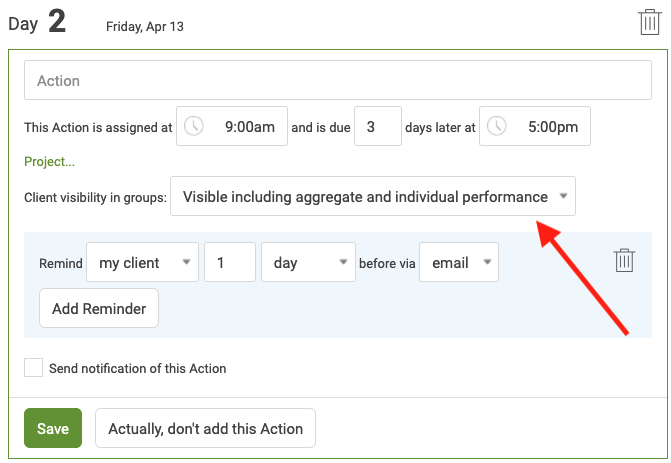Click the reminder quantity field showing 1

(230, 262)
